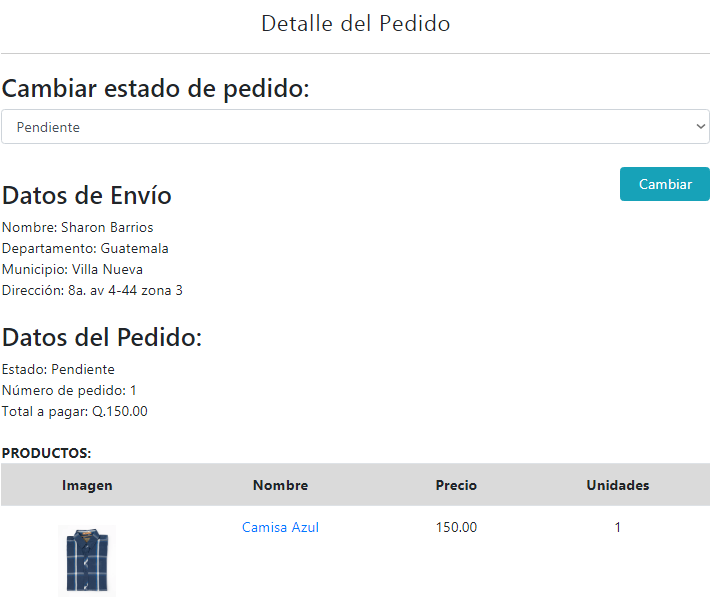This screenshot has height=605, width=724.
Task: Click the Departamento: Guatemala text
Action: click(x=85, y=248)
